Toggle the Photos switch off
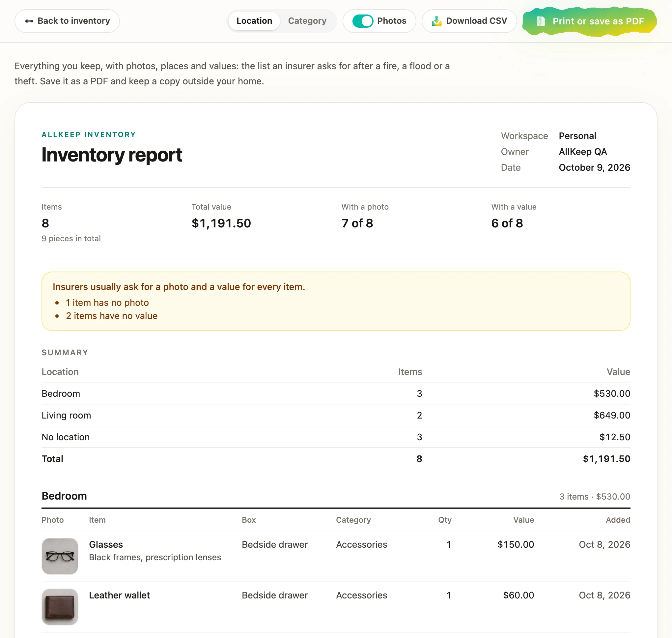 click(363, 21)
